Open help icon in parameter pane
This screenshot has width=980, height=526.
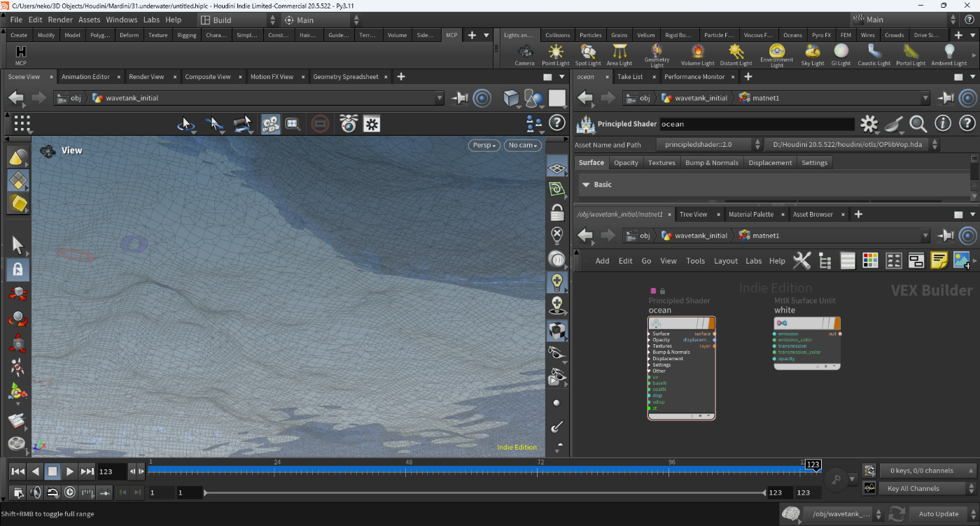tap(967, 124)
